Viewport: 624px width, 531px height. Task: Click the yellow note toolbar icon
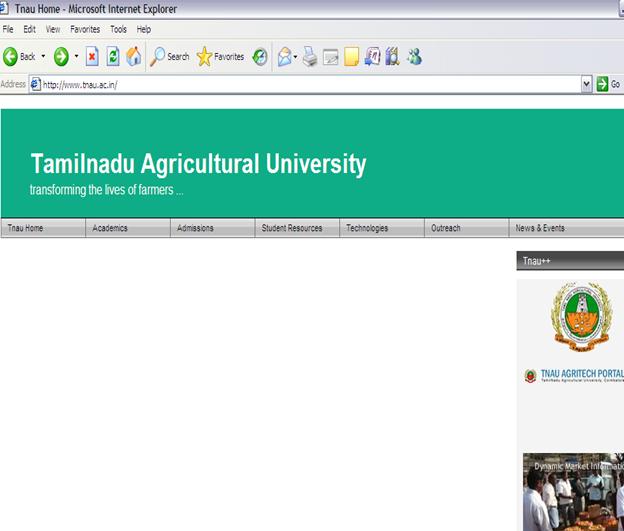(x=351, y=57)
